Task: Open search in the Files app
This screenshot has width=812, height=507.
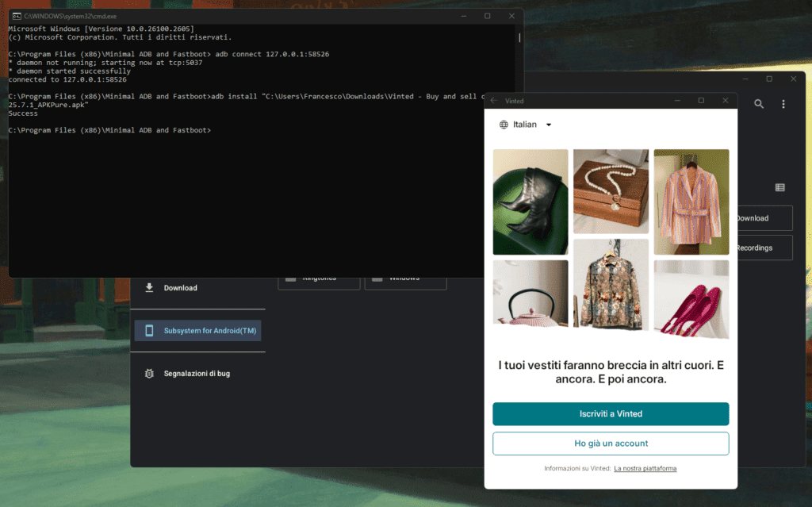Action: pyautogui.click(x=759, y=104)
